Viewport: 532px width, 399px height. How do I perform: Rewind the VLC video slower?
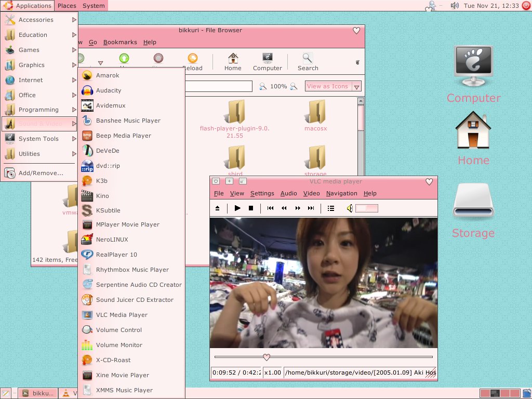pos(284,208)
